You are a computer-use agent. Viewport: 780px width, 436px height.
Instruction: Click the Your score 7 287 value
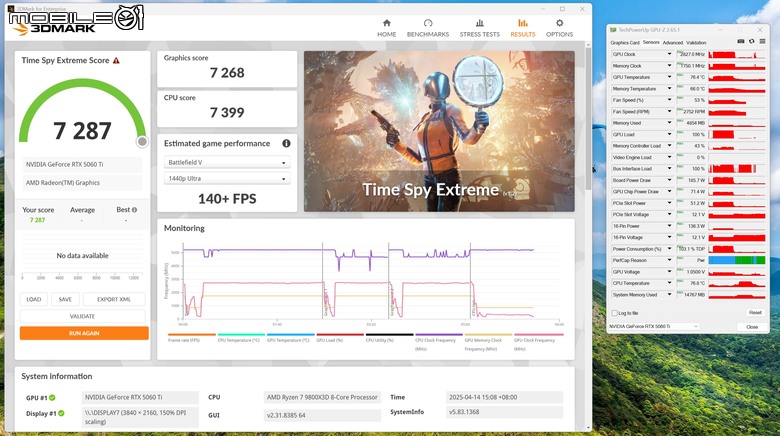pos(37,220)
